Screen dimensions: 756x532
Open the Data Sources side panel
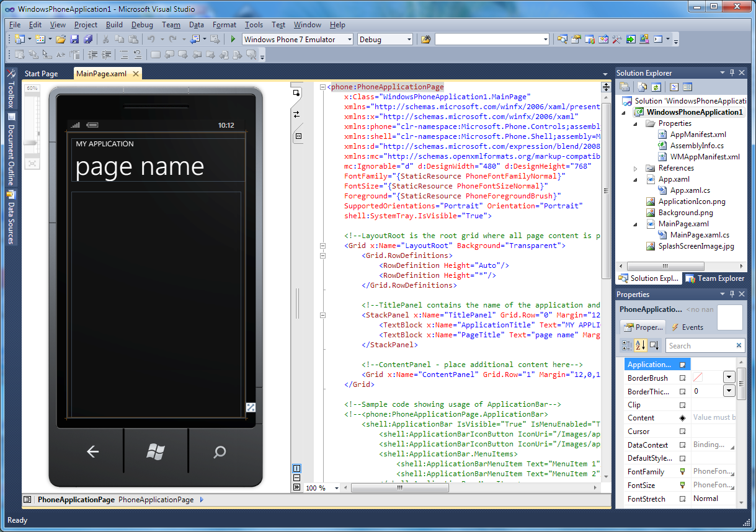coord(11,217)
